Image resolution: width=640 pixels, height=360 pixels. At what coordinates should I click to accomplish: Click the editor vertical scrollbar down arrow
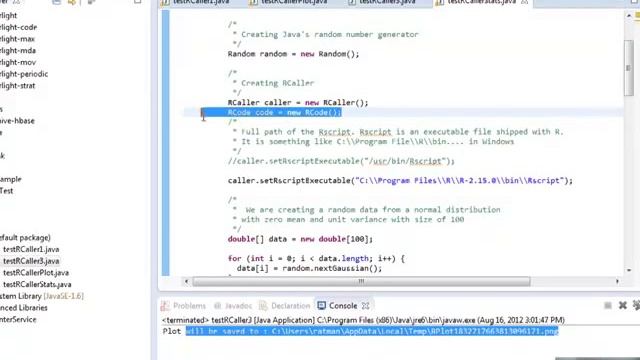(x=629, y=270)
